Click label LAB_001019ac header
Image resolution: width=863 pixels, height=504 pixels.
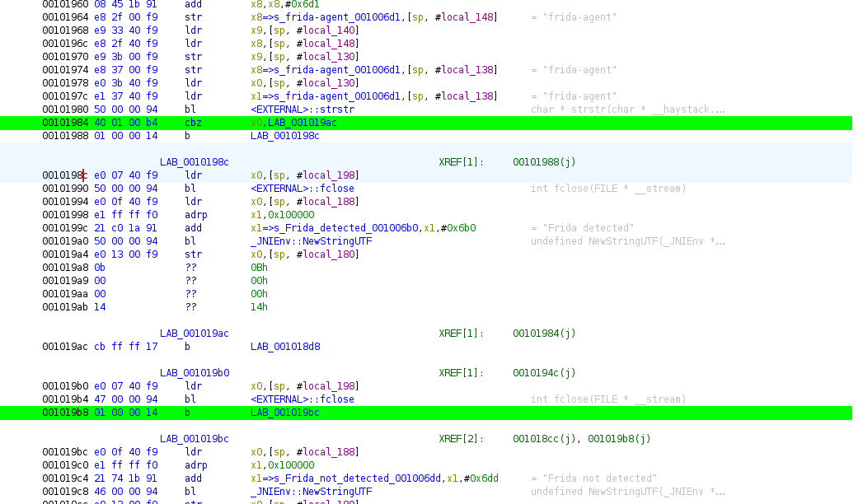click(194, 334)
